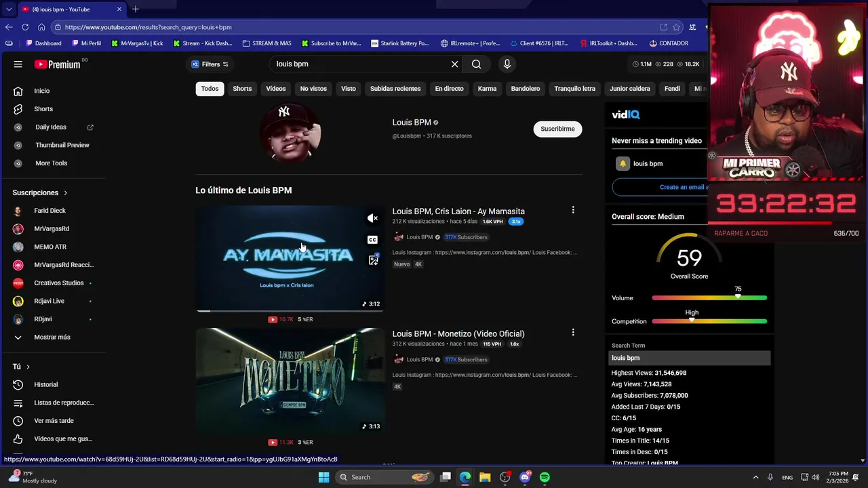Image resolution: width=868 pixels, height=488 pixels.
Task: Open vidIQ Filters button
Action: (x=210, y=64)
